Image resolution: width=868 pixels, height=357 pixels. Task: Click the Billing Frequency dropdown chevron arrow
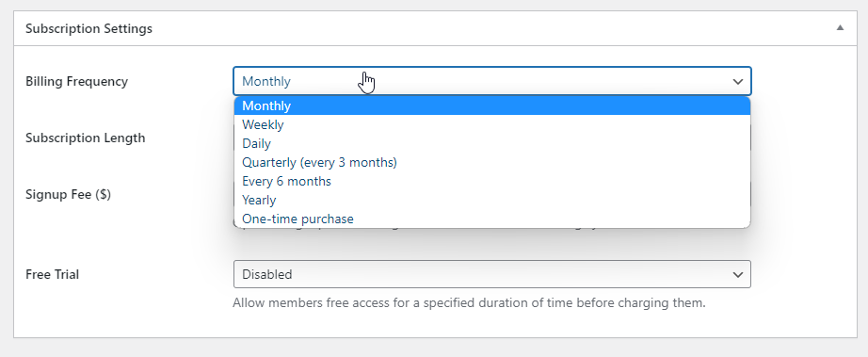point(737,81)
